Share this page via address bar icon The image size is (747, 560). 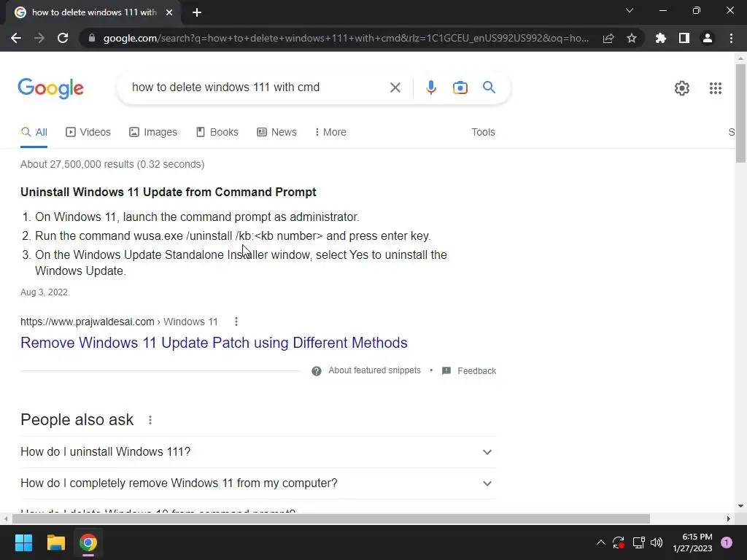pyautogui.click(x=608, y=38)
